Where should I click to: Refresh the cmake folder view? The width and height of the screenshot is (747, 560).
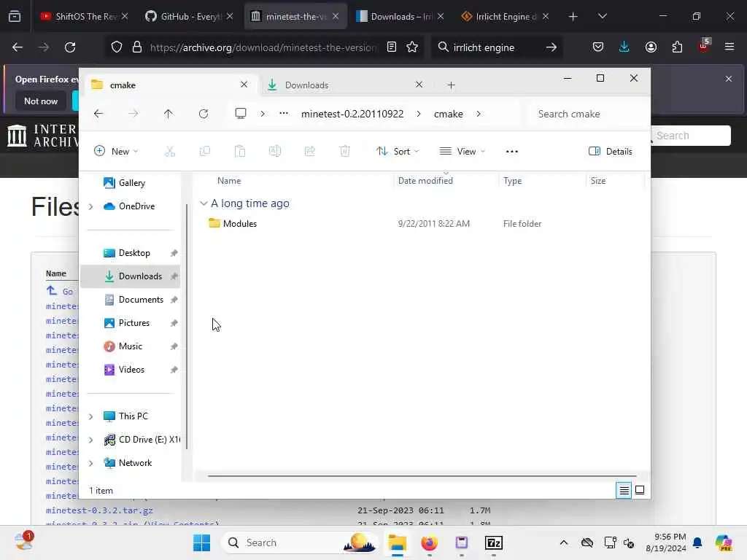tap(204, 114)
